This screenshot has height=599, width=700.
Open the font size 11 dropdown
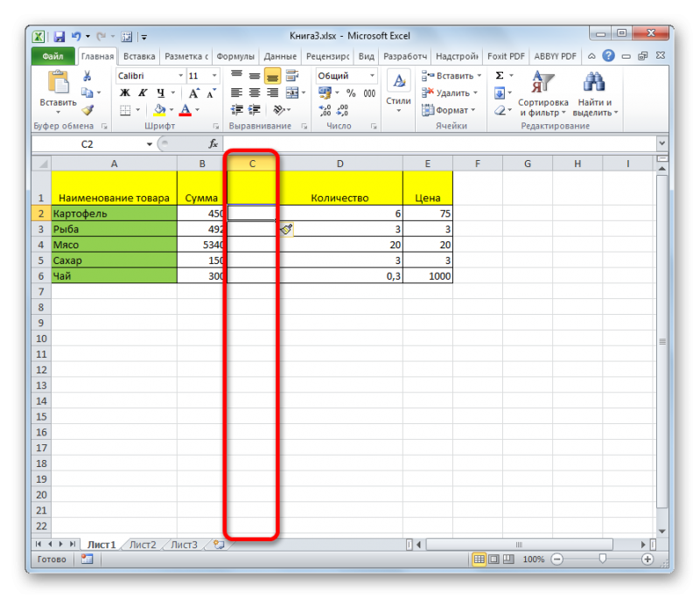pos(214,76)
